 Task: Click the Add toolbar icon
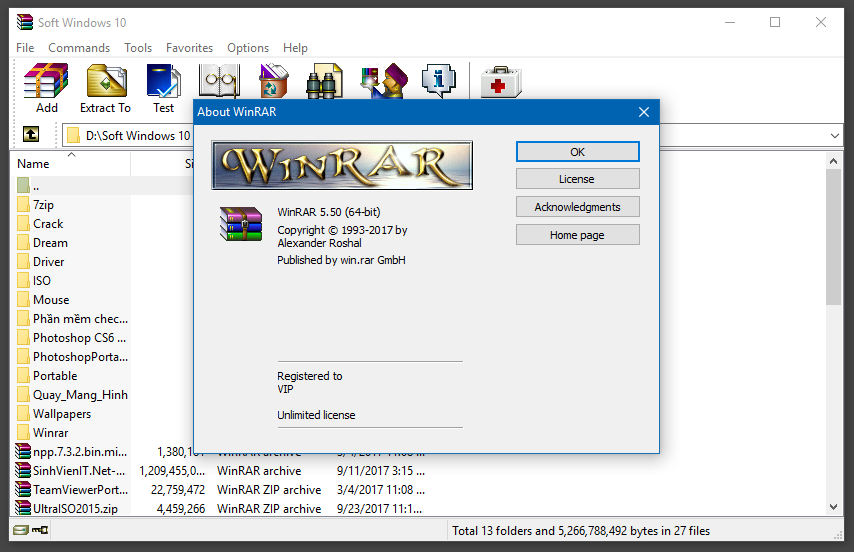(x=46, y=81)
